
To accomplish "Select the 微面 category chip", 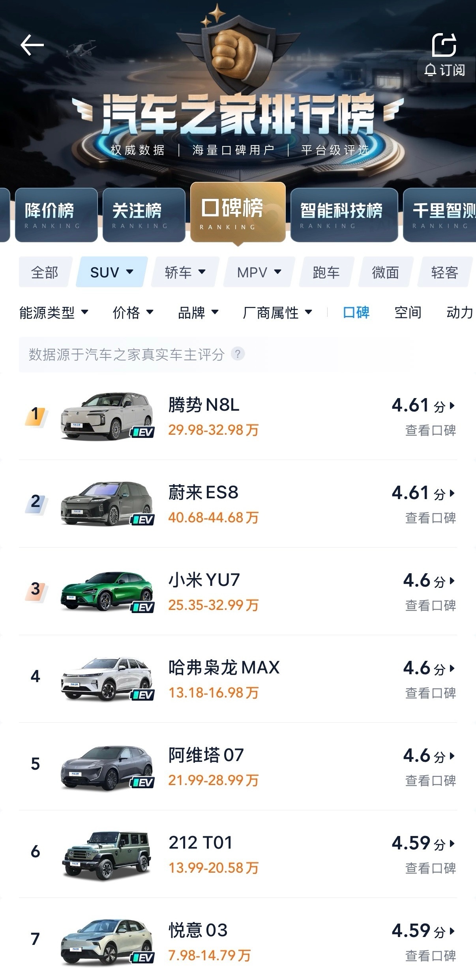I will (385, 272).
